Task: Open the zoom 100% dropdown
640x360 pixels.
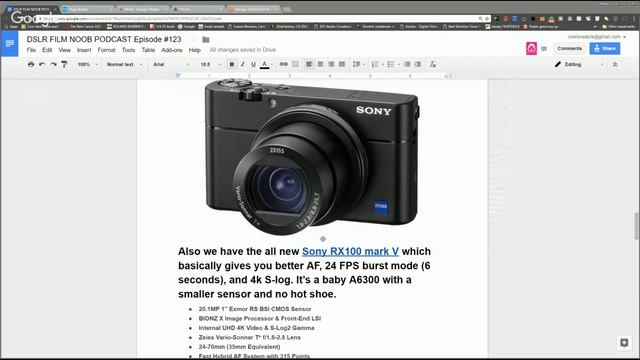Action: (x=88, y=64)
